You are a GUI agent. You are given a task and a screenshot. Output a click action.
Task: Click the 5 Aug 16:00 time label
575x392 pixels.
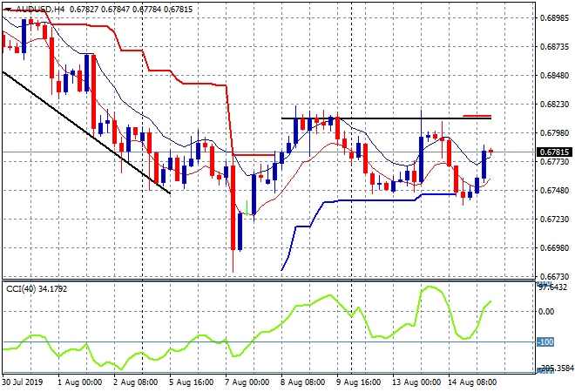(x=191, y=382)
